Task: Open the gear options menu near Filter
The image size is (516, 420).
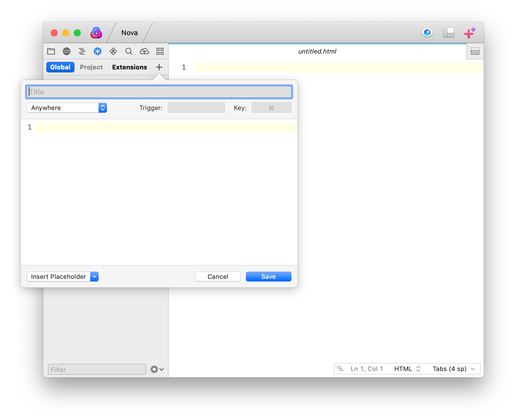Action: [x=157, y=369]
